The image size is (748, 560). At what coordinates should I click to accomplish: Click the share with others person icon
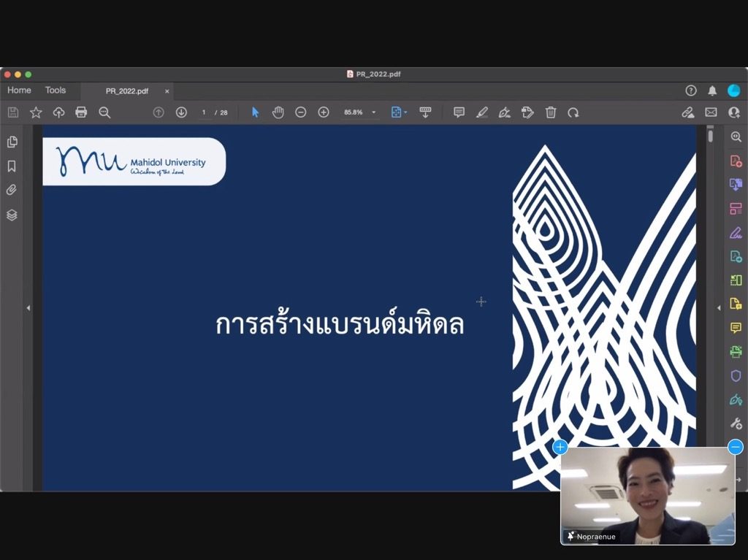click(x=733, y=112)
